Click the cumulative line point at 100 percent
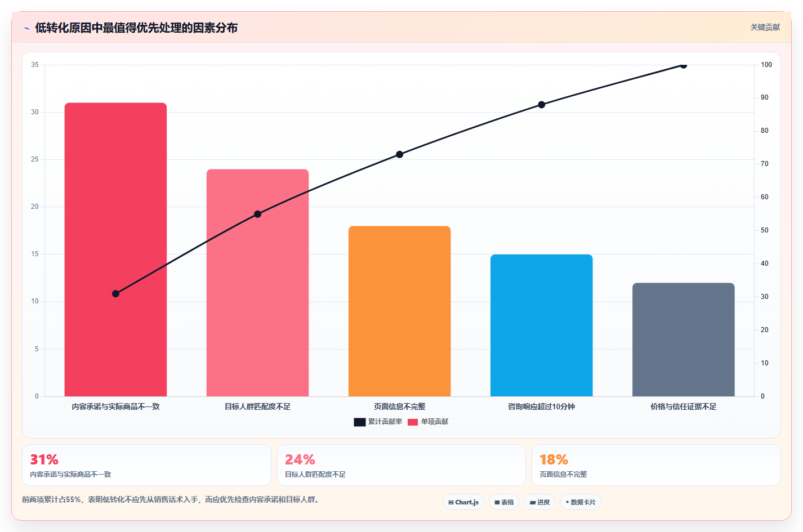The height and width of the screenshot is (532, 803). tap(684, 65)
